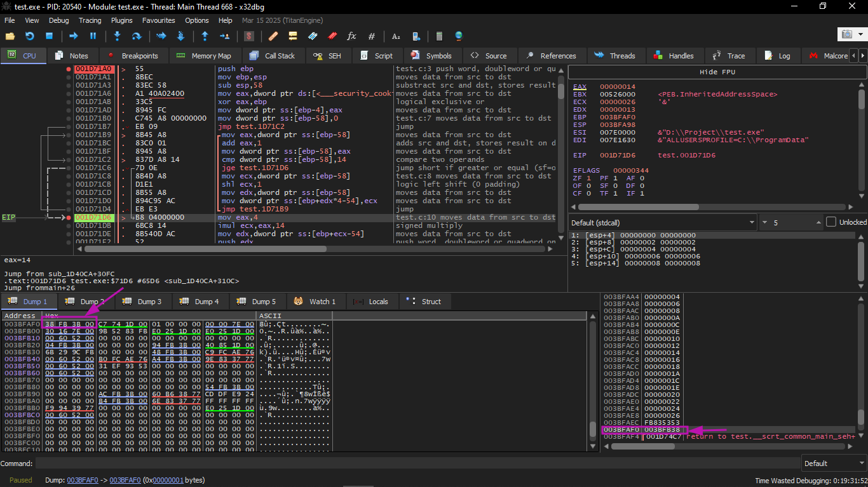The width and height of the screenshot is (868, 487).
Task: Pause execution using the toolbar icon
Action: tap(93, 36)
